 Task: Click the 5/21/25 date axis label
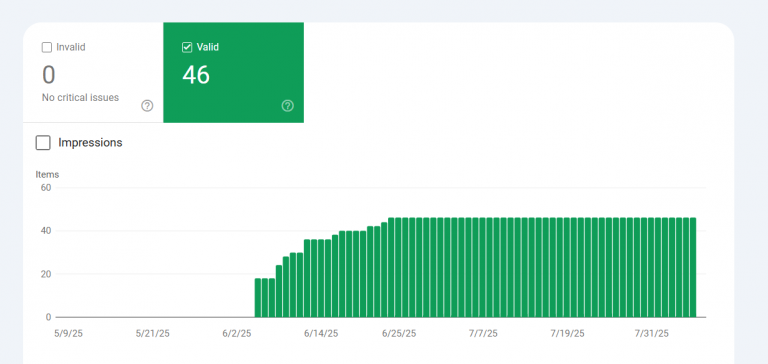[x=152, y=334]
